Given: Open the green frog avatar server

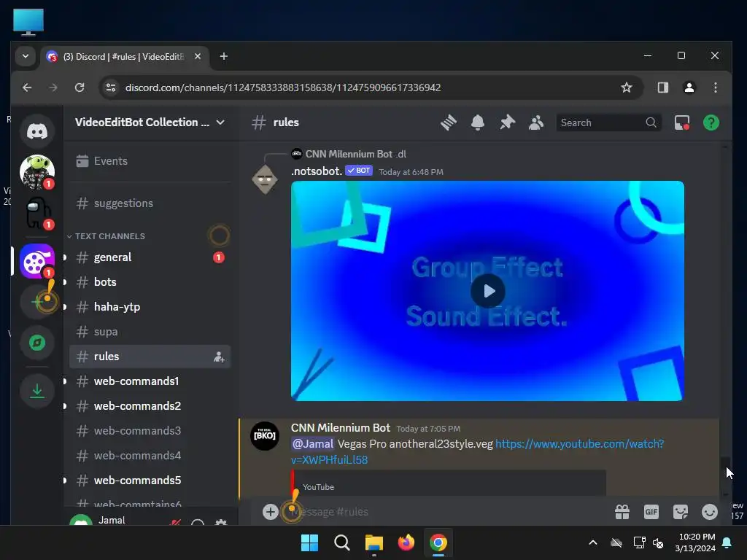Looking at the screenshot, I should click(x=37, y=171).
